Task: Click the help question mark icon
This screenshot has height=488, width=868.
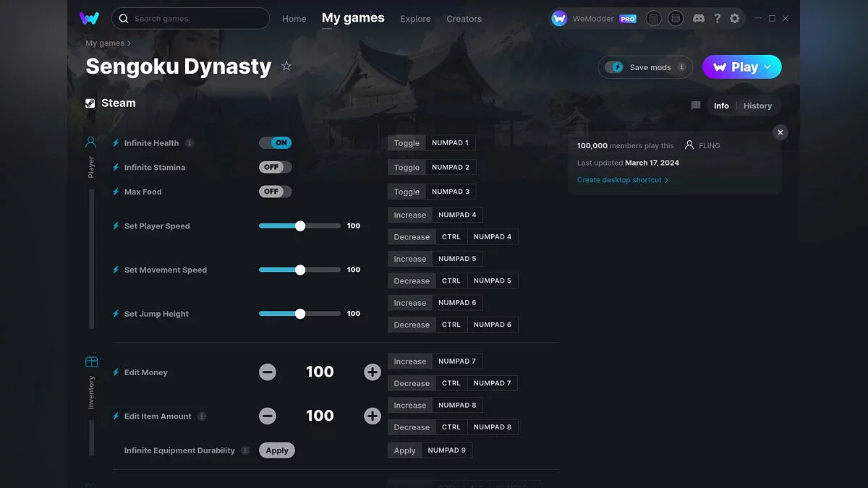Action: click(717, 18)
